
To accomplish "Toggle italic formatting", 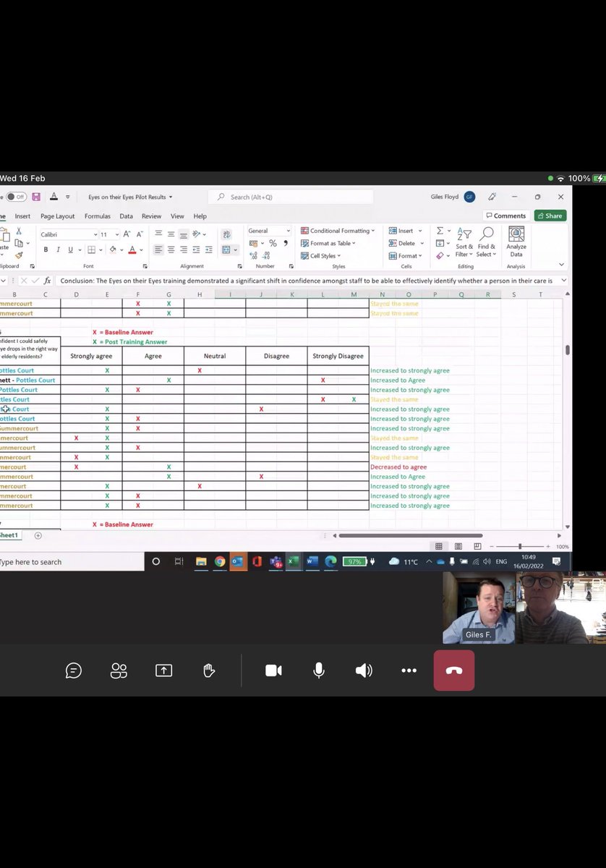I will pos(58,250).
